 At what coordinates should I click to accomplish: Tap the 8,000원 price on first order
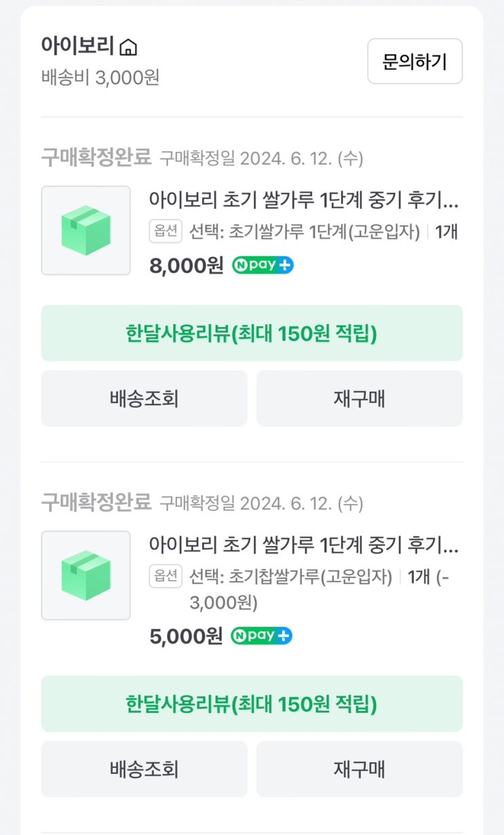(186, 265)
